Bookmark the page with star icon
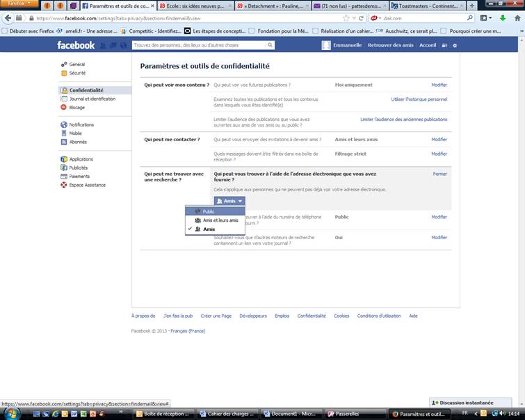525x420 pixels. [x=346, y=18]
